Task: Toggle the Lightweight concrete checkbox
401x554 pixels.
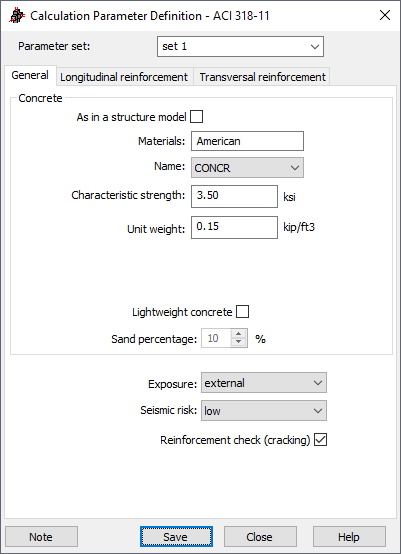Action: [242, 312]
